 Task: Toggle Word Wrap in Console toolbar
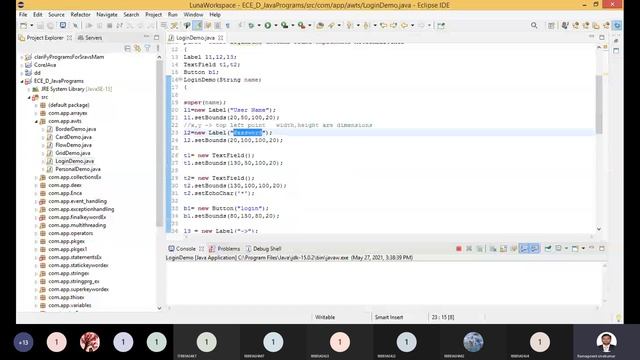513,249
